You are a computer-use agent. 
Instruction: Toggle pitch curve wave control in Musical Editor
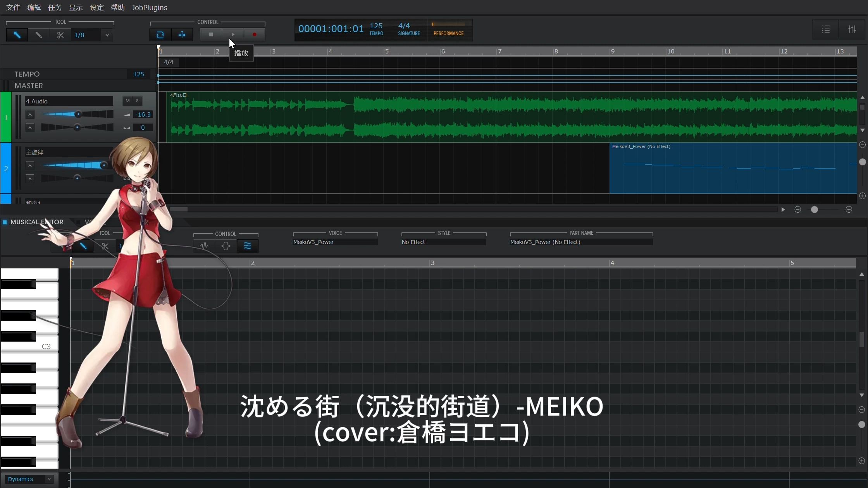247,246
